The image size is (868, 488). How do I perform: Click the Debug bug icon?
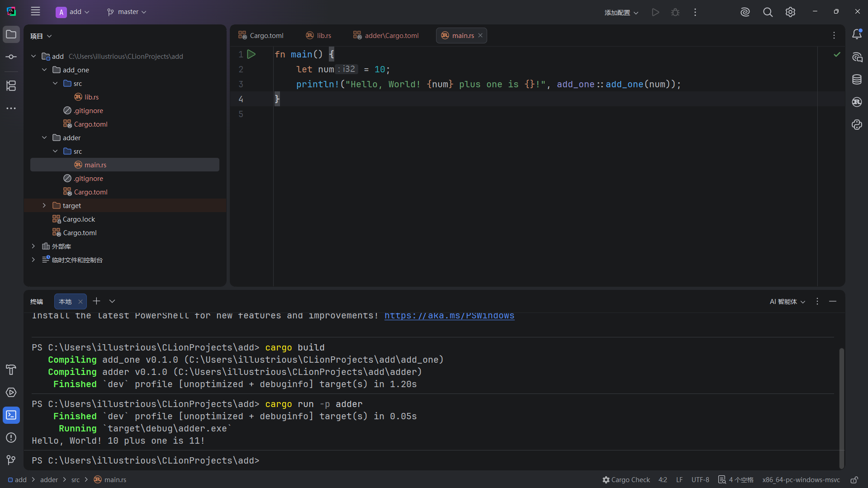click(675, 12)
